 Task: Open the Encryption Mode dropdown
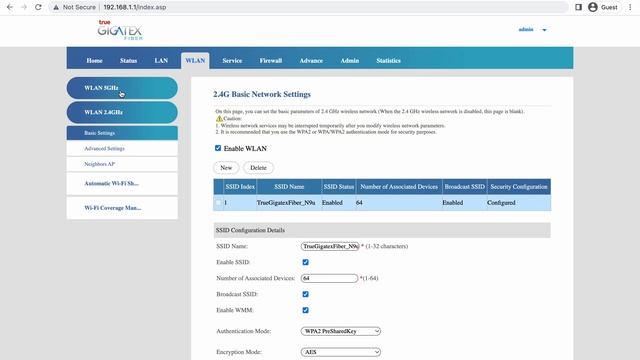[341, 352]
